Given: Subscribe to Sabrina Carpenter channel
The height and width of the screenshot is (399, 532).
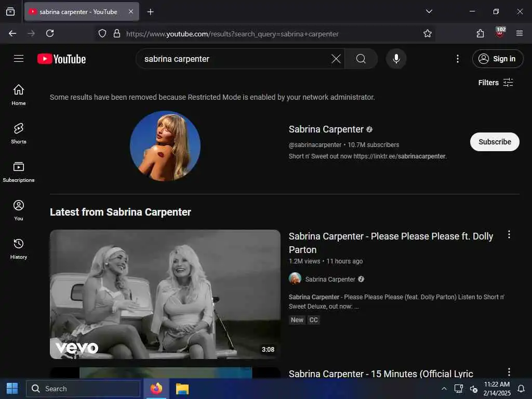Looking at the screenshot, I should (x=495, y=142).
